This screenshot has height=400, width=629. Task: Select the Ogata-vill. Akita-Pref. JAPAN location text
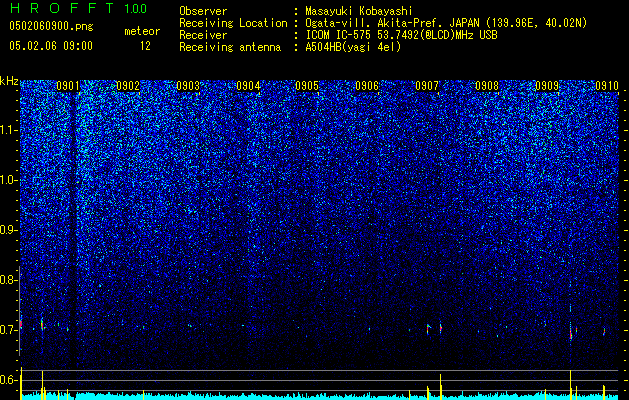[446, 23]
